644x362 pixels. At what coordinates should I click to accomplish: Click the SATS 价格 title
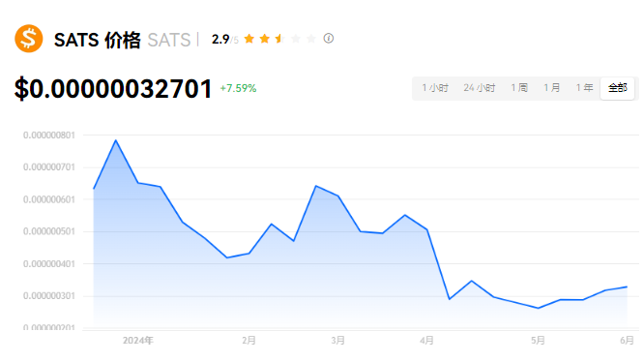tap(98, 40)
